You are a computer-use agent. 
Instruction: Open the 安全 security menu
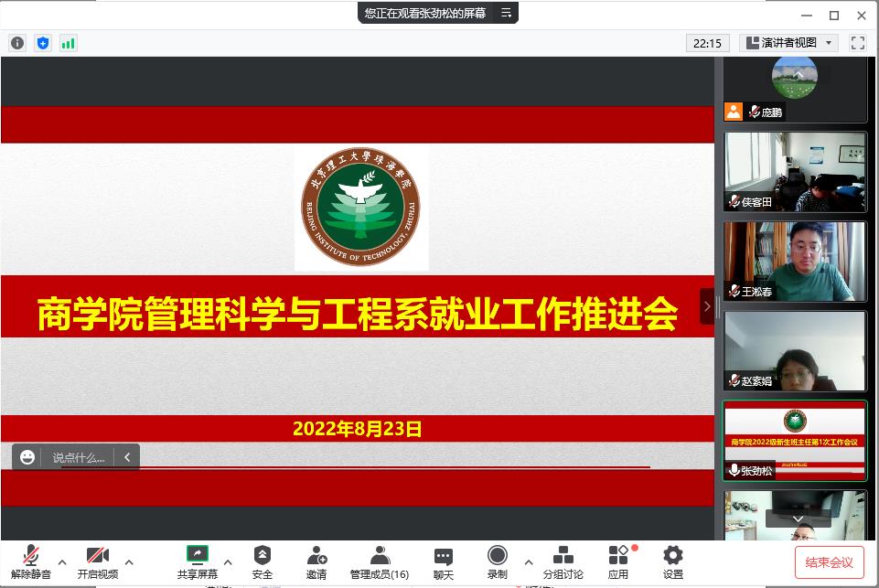(263, 562)
